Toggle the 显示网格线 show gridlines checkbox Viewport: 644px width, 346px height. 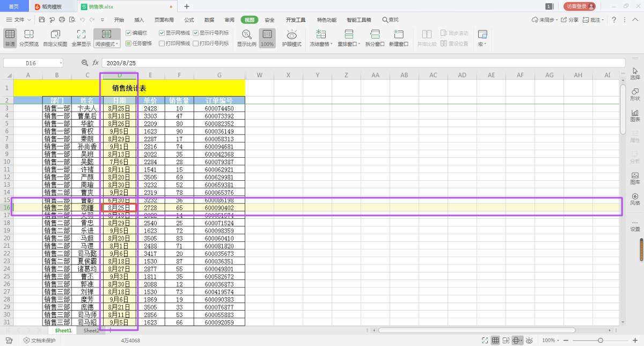[162, 33]
